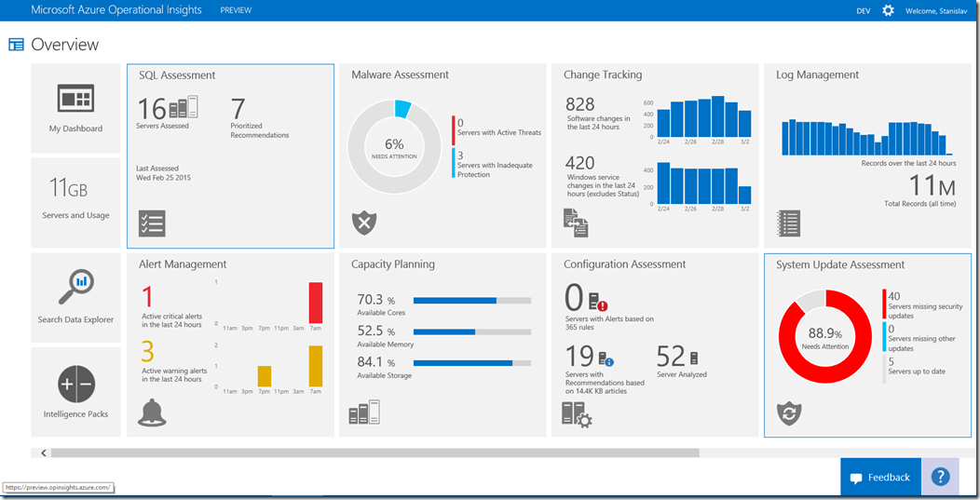The width and height of the screenshot is (980, 500).
Task: Click the Available Cores progress bar
Action: (471, 301)
